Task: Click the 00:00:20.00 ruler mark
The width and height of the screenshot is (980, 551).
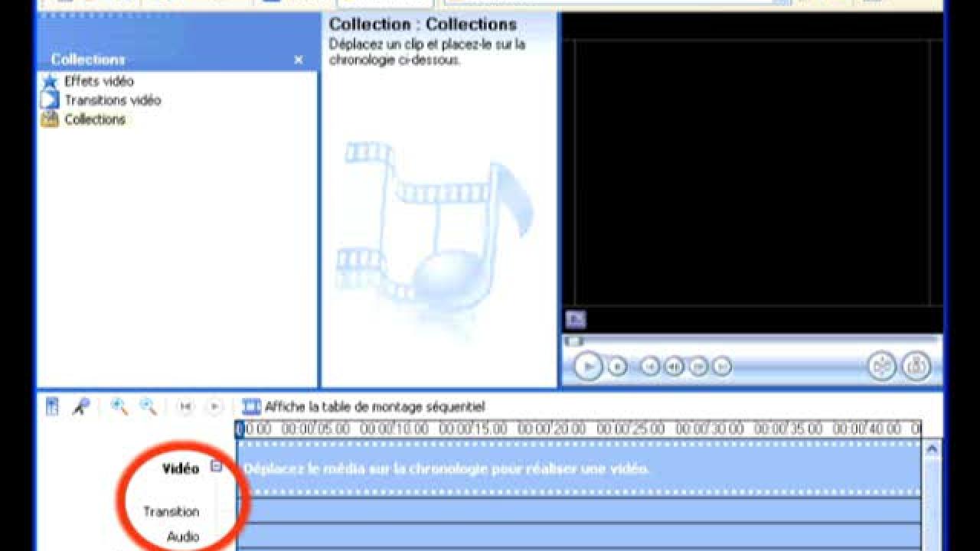Action: coord(552,429)
